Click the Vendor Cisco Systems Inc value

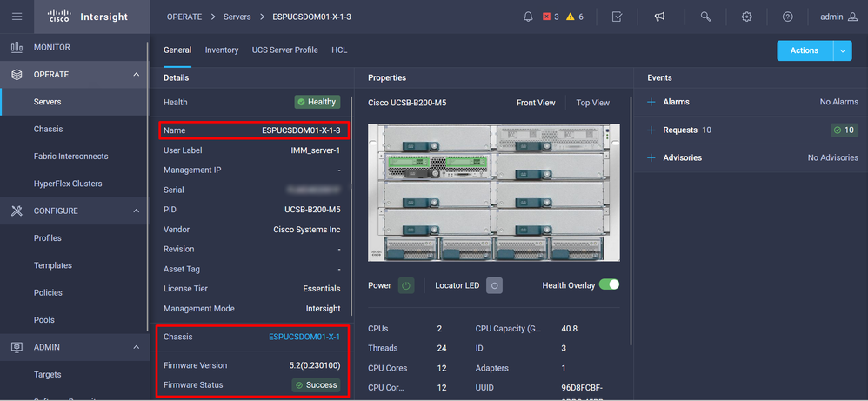click(307, 230)
